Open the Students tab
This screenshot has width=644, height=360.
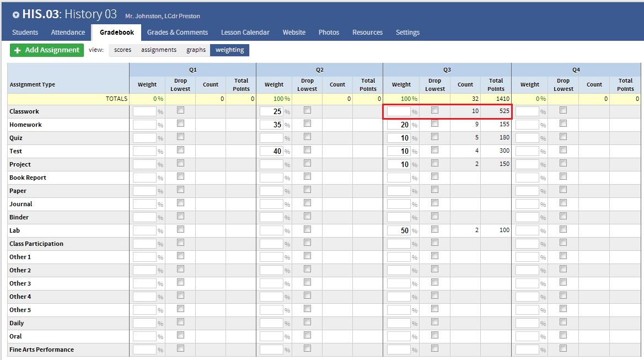point(25,33)
